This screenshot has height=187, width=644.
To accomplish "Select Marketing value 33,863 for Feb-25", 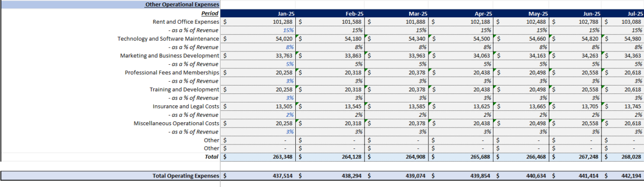I will tap(330, 55).
